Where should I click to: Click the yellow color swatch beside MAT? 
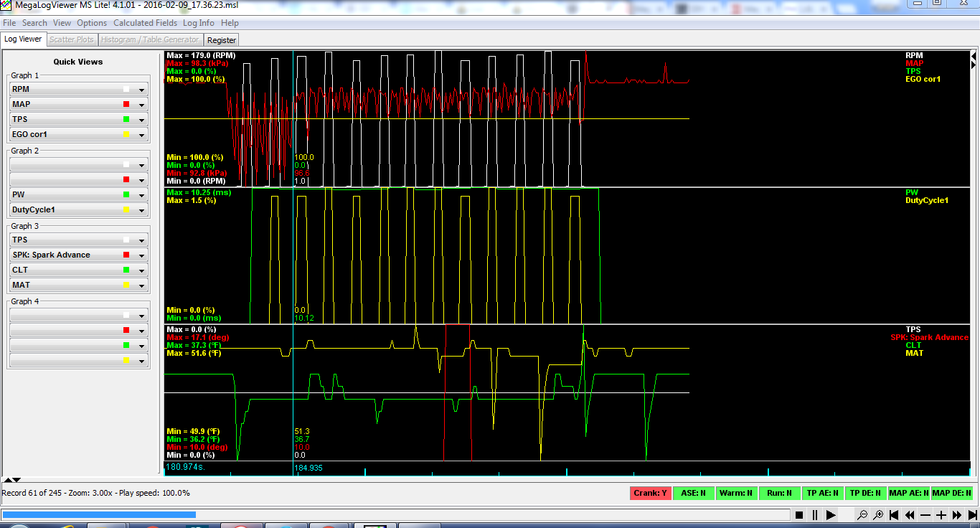[126, 286]
